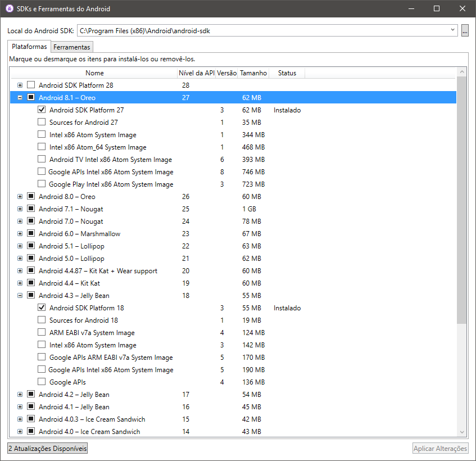Uncheck Android SDK Platform 18
Screen dimensions: 476x461
[x=42, y=308]
